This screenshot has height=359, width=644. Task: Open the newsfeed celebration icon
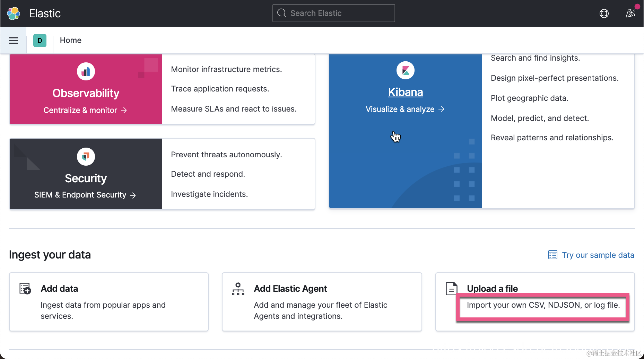pyautogui.click(x=630, y=13)
